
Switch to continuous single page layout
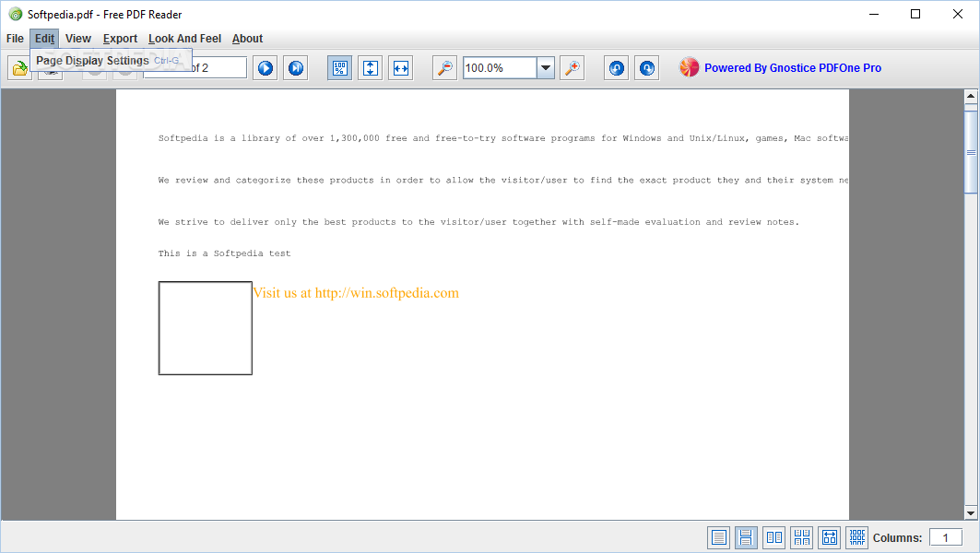click(746, 537)
